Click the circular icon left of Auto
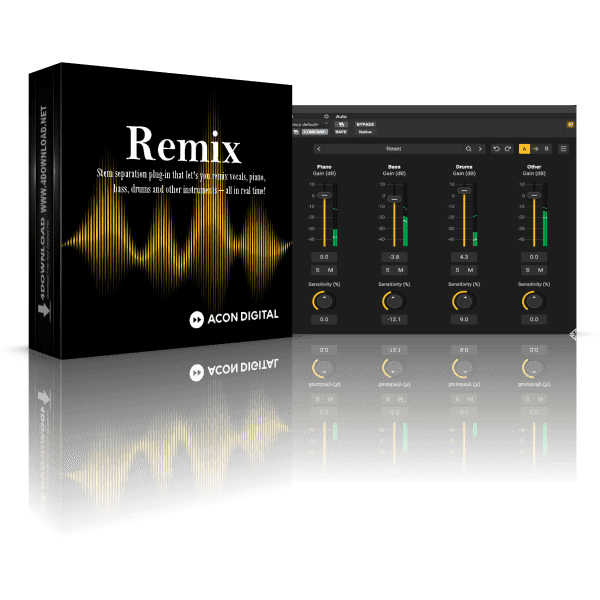Viewport: 600px width, 600px height. (x=326, y=116)
